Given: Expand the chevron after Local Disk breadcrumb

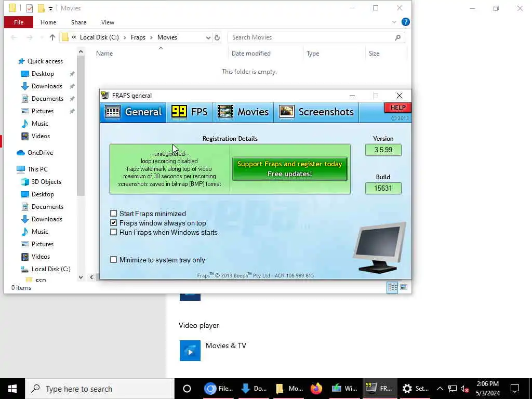Looking at the screenshot, I should [125, 37].
